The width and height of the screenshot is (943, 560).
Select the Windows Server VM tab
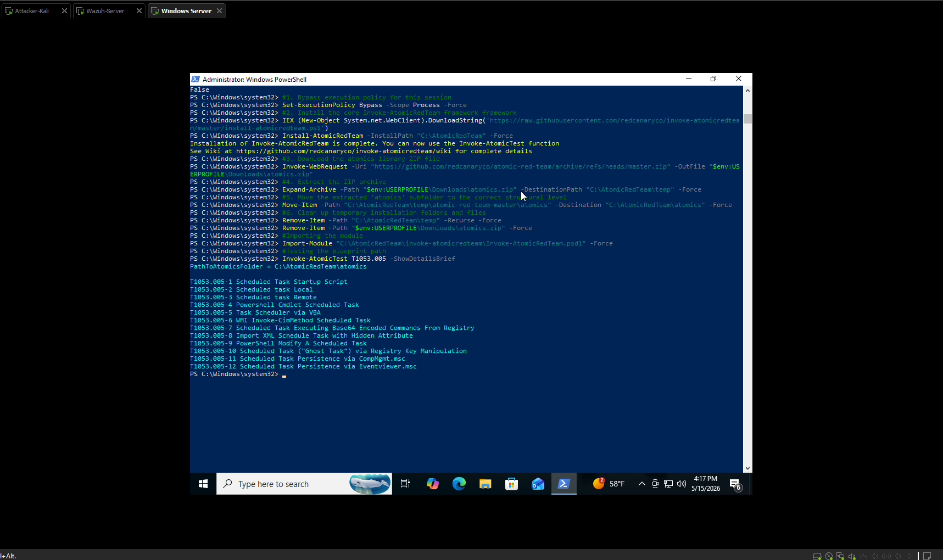pos(187,11)
